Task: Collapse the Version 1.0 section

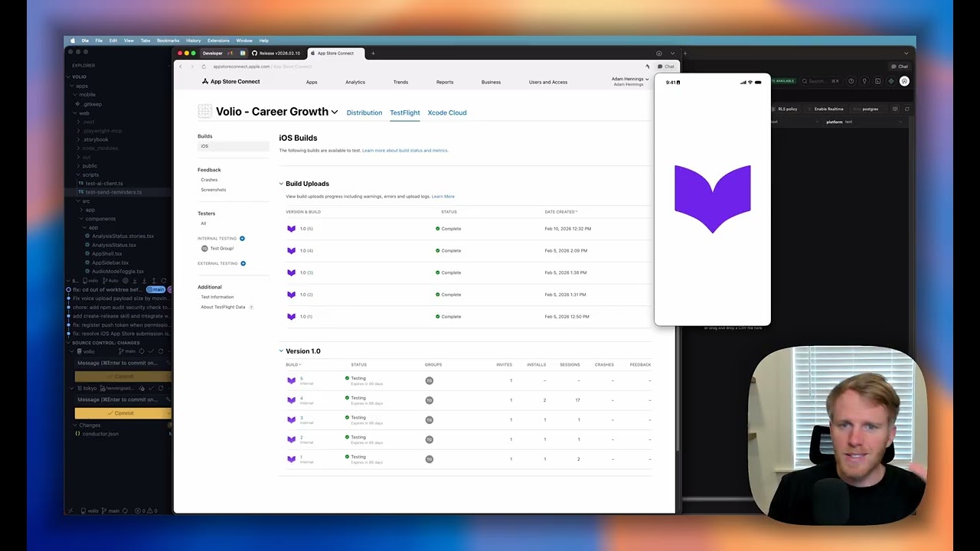Action: (281, 351)
